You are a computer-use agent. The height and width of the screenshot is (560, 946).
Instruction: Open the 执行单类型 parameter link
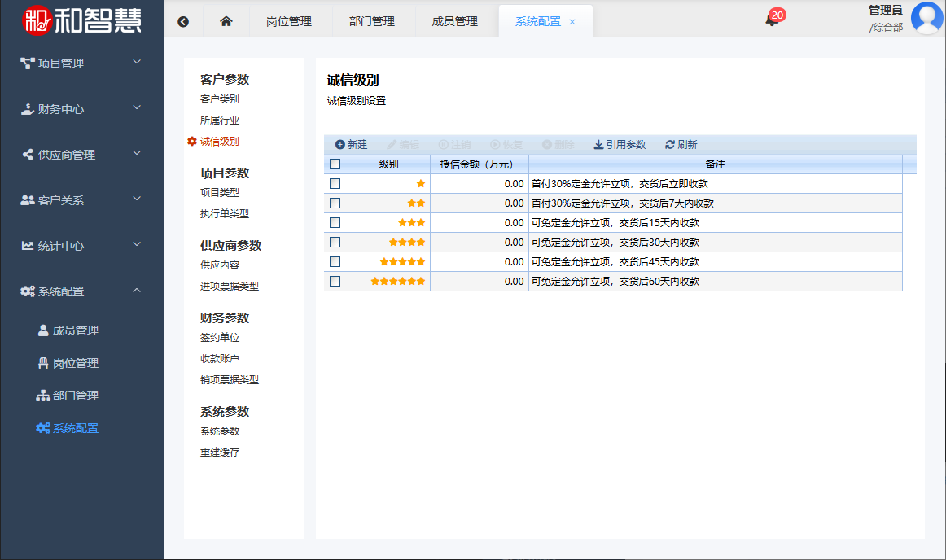coord(225,213)
